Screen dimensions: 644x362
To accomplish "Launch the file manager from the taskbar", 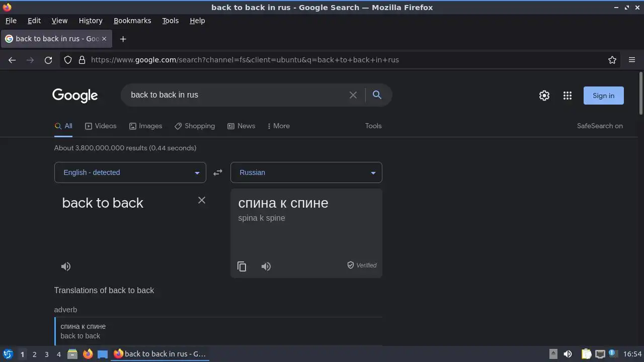I will pos(72,354).
